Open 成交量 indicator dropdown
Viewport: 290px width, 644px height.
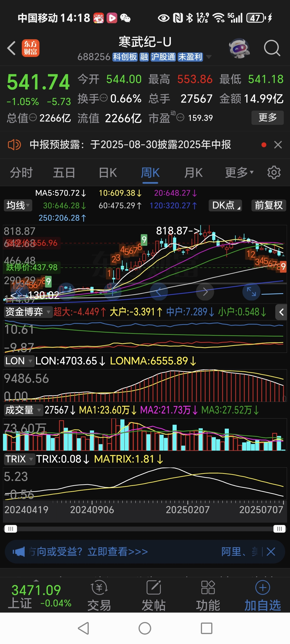(x=23, y=410)
